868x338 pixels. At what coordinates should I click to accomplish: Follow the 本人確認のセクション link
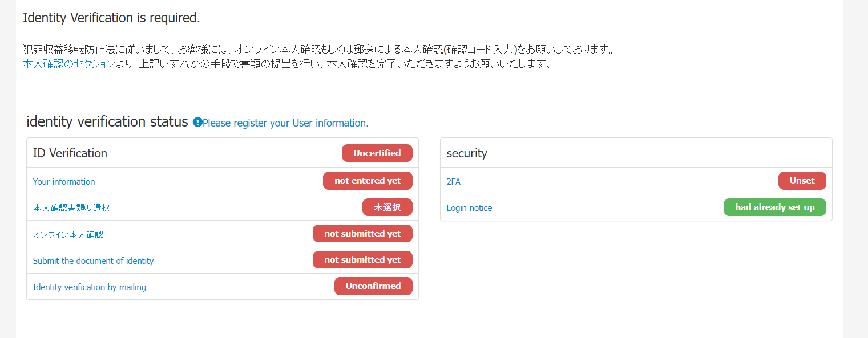tap(69, 64)
